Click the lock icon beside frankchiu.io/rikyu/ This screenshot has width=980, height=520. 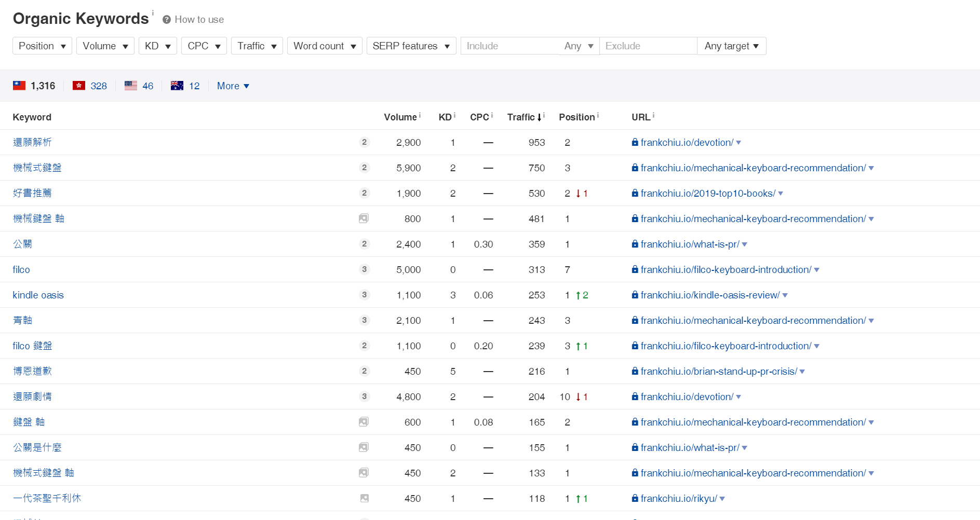click(635, 498)
